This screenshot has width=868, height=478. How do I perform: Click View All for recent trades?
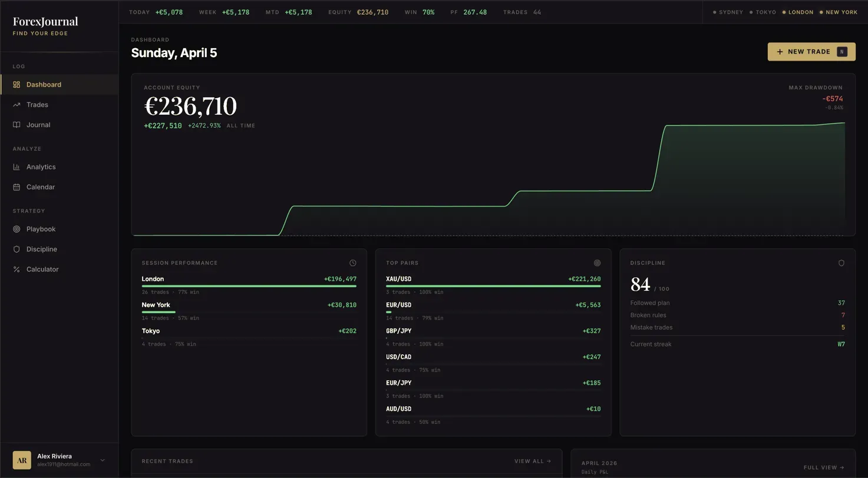pos(533,462)
